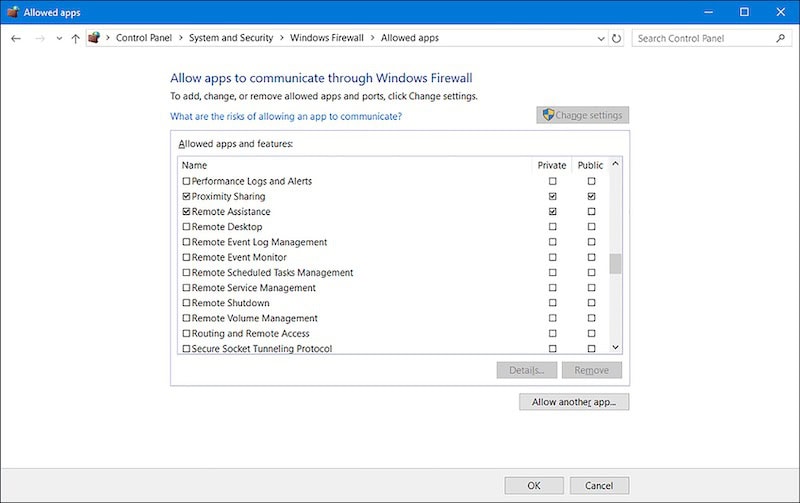Click the list scrollbar up arrow

click(615, 164)
